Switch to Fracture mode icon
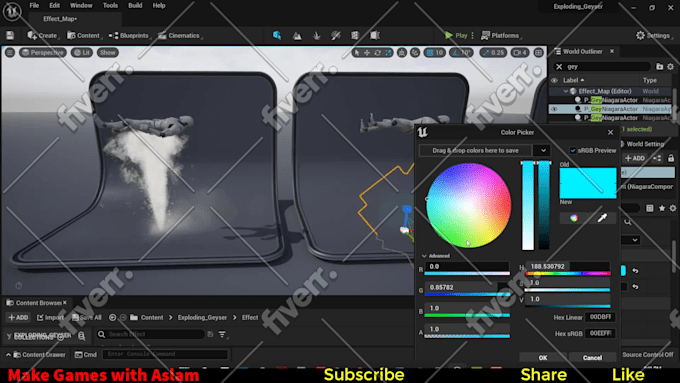The width and height of the screenshot is (680, 383). coord(355,36)
